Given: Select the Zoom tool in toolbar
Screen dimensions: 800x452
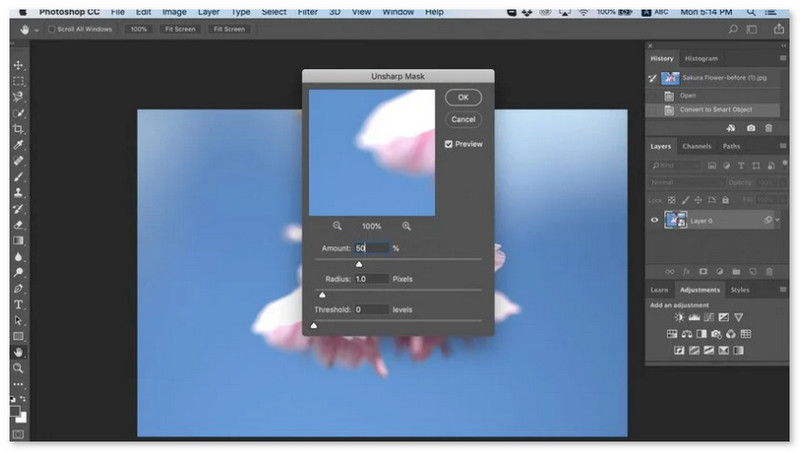Looking at the screenshot, I should (18, 368).
